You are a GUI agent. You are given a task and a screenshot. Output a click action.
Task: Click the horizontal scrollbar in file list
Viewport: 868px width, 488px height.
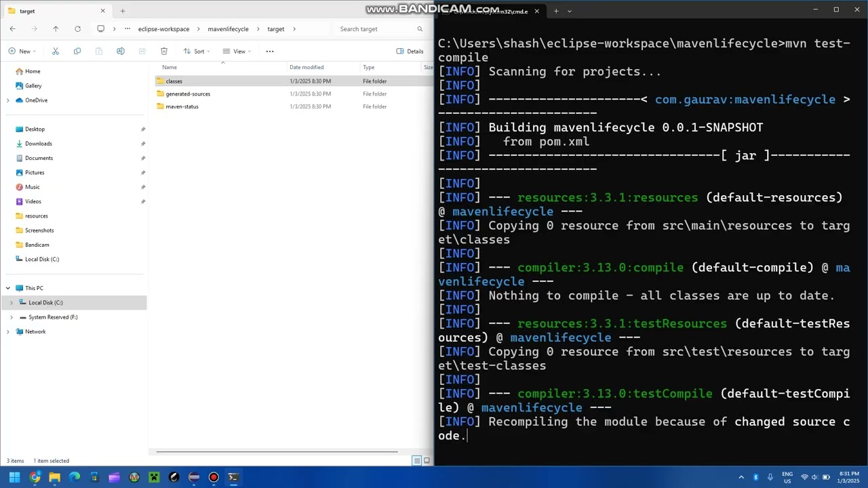(277, 451)
